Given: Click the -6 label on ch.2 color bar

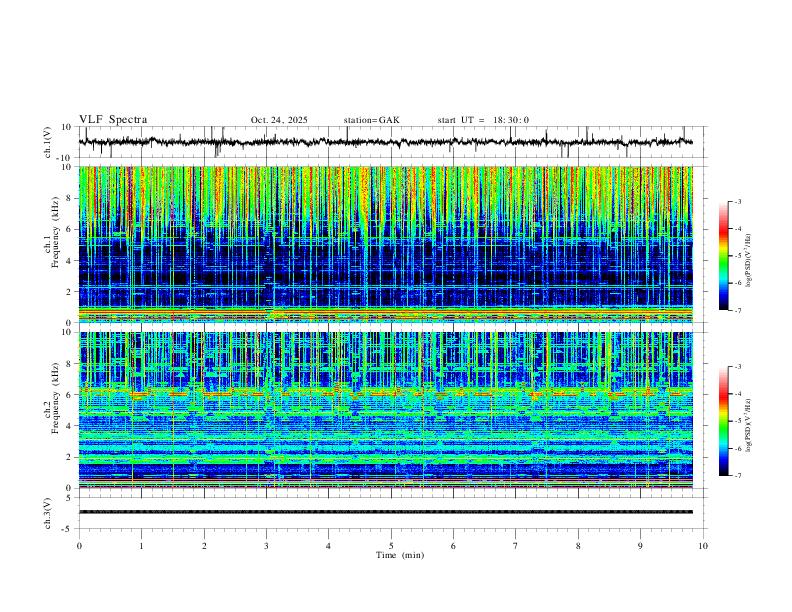Looking at the screenshot, I should point(737,448).
